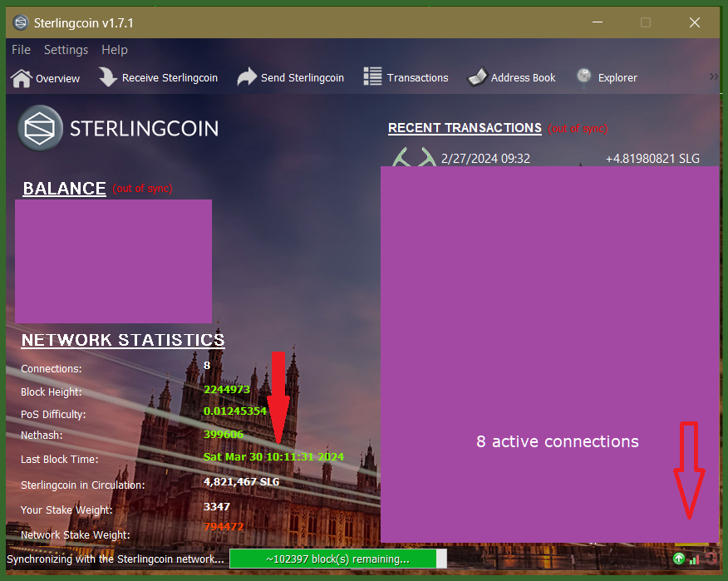Click Your Stake Weight value 3347
Viewport: 728px width, 581px height.
pos(217,507)
